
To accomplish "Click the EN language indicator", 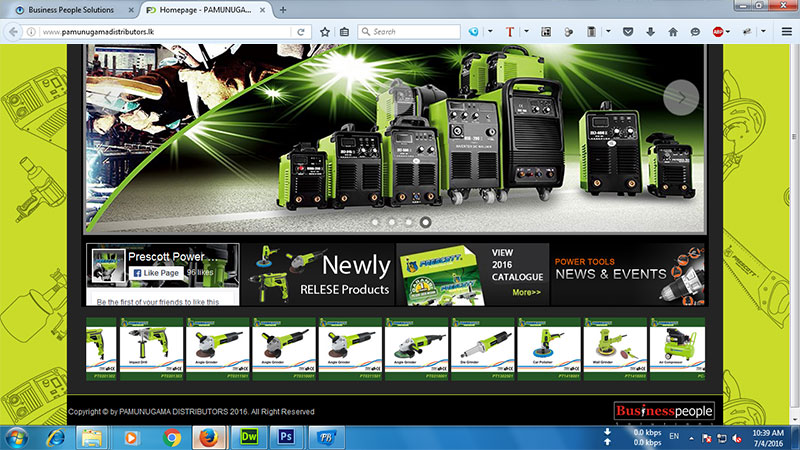I will pyautogui.click(x=674, y=436).
